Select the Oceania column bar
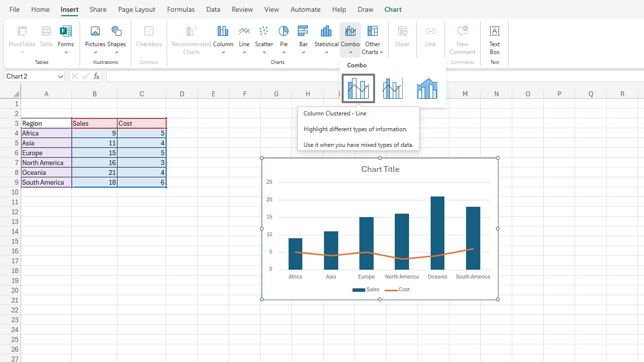The height and width of the screenshot is (362, 644). (438, 233)
